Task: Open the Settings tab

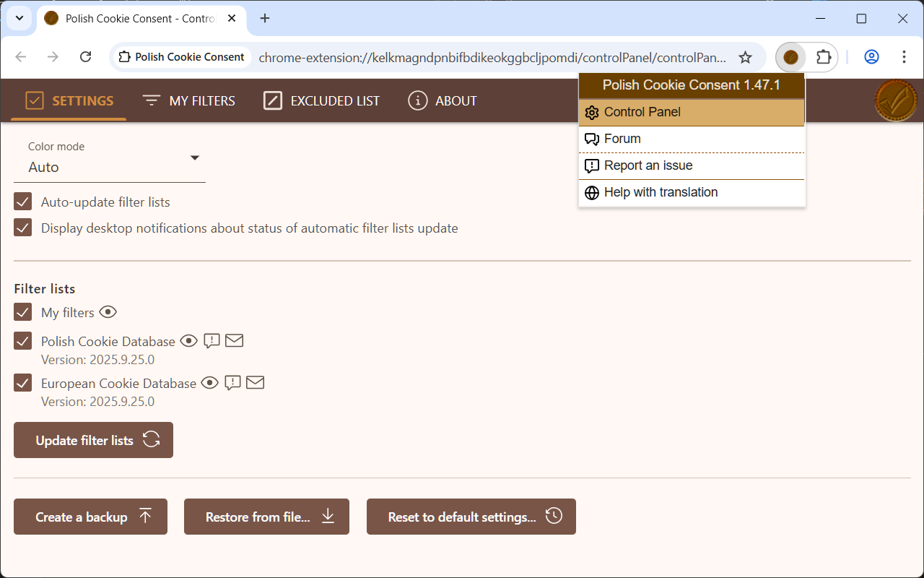Action: point(69,100)
